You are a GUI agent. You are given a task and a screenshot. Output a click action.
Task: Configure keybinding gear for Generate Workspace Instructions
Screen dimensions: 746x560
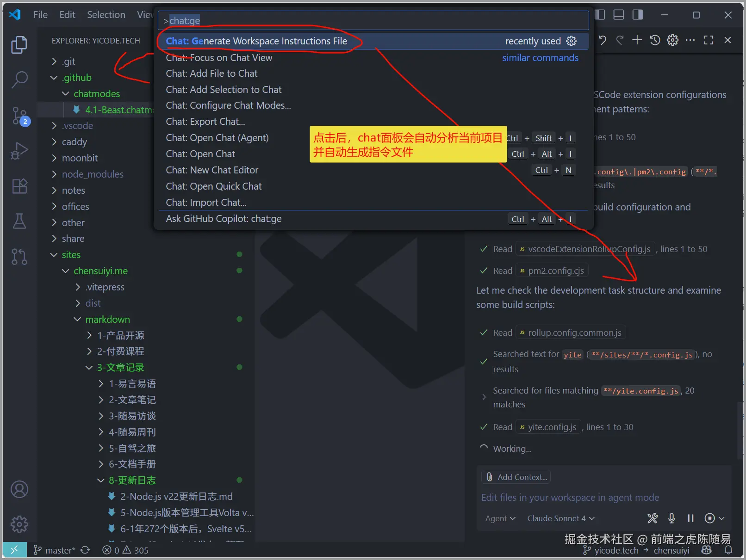[x=572, y=41]
